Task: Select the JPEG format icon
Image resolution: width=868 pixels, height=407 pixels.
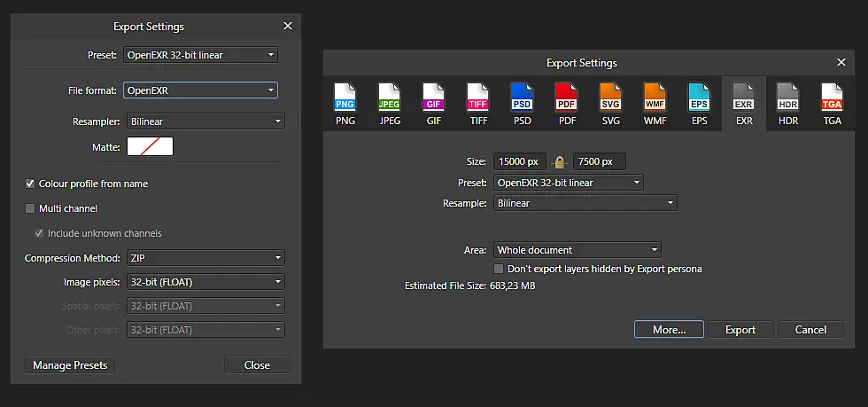Action: [390, 98]
